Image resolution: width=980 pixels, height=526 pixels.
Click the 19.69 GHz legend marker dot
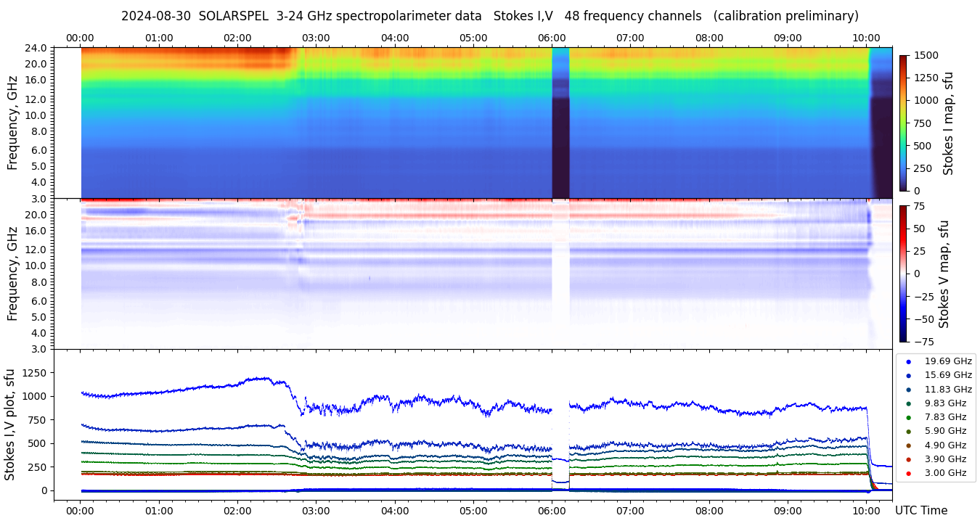coord(908,361)
